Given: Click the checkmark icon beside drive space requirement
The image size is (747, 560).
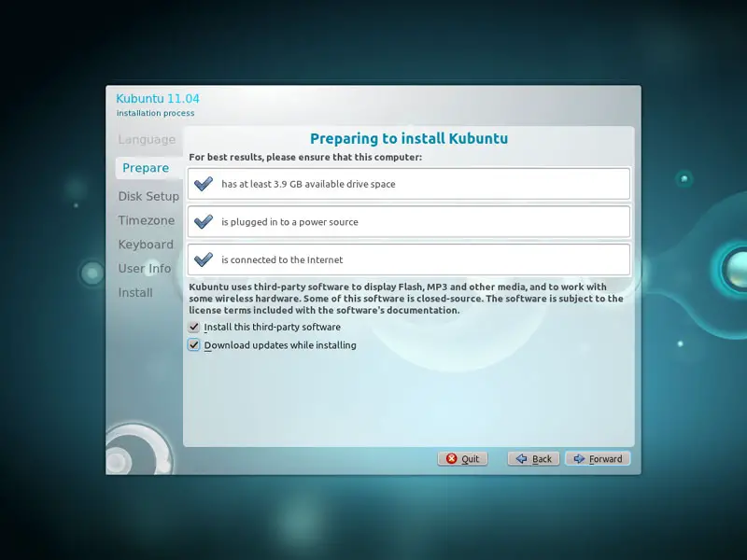Looking at the screenshot, I should point(204,184).
